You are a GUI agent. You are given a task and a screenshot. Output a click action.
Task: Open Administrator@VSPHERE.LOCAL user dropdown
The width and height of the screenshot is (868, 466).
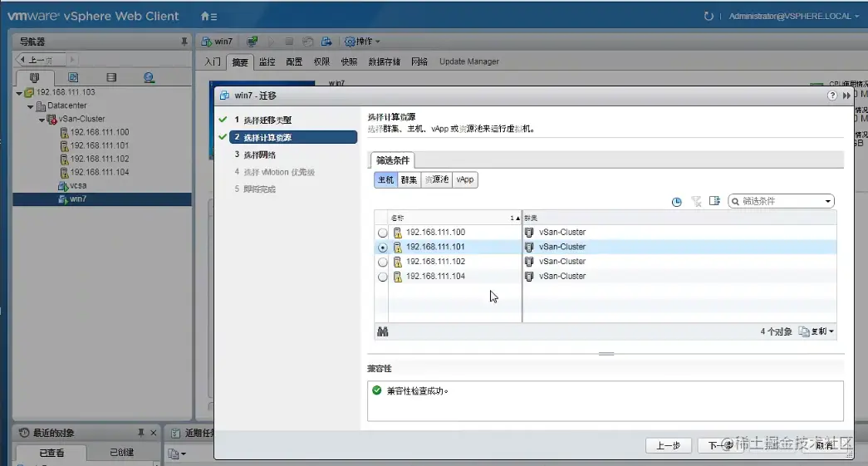pyautogui.click(x=794, y=16)
